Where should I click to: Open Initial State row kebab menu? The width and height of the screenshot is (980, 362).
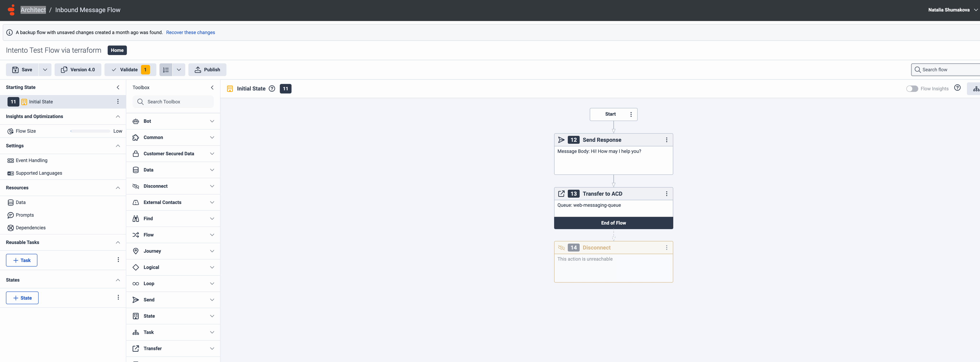click(x=118, y=102)
